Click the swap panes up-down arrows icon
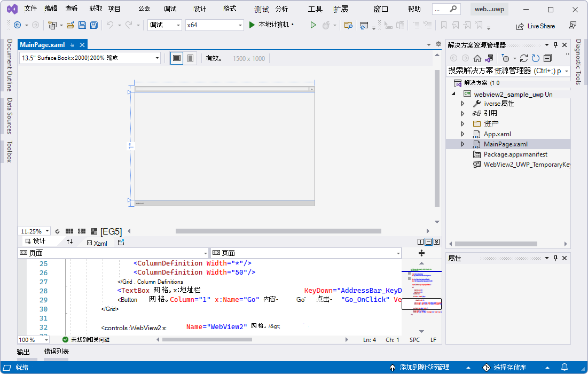Image resolution: width=588 pixels, height=374 pixels. (x=70, y=241)
